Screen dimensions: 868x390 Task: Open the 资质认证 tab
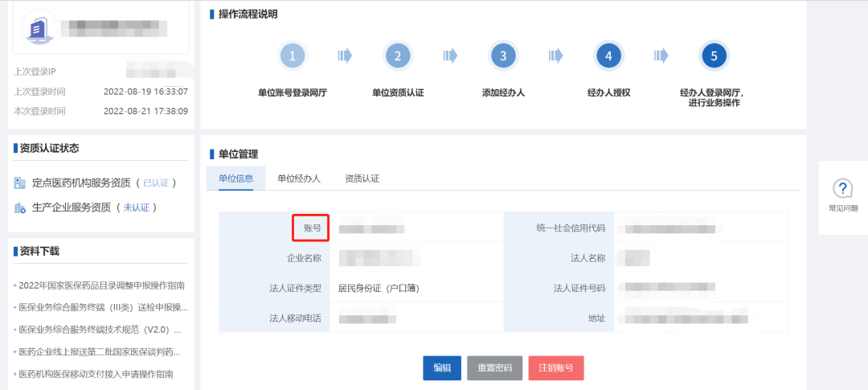pos(362,179)
